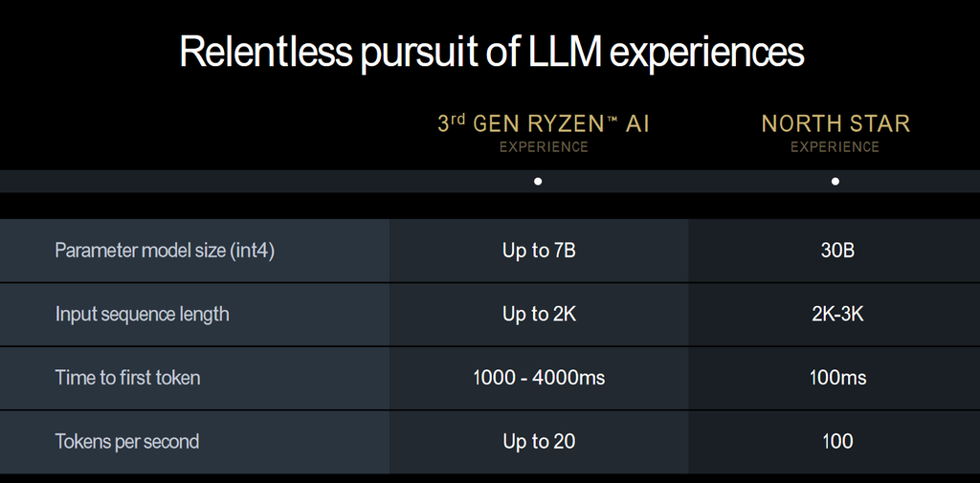
Task: Click the 'Up to 20' cell
Action: [x=539, y=442]
